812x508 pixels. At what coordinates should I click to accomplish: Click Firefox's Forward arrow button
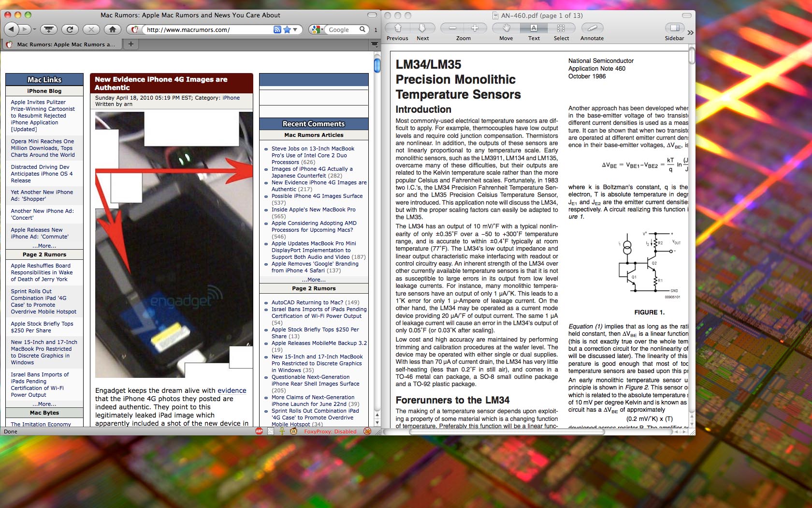coord(26,30)
